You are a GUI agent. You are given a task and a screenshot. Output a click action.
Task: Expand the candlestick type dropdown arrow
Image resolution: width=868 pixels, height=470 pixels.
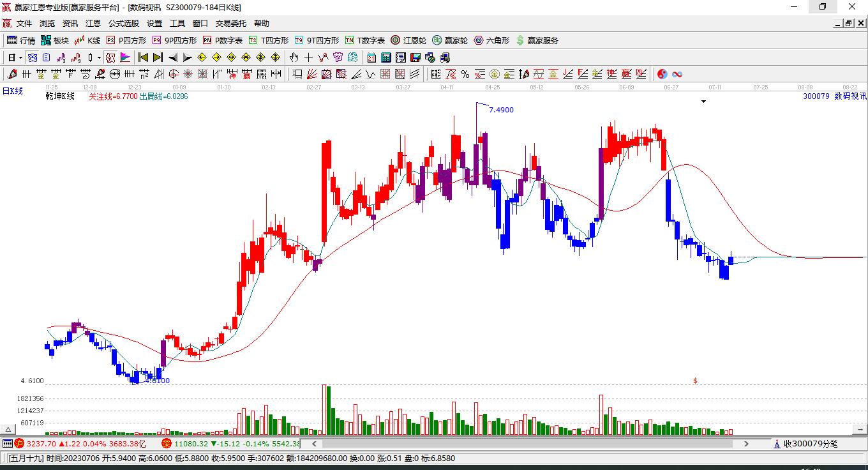(x=99, y=57)
